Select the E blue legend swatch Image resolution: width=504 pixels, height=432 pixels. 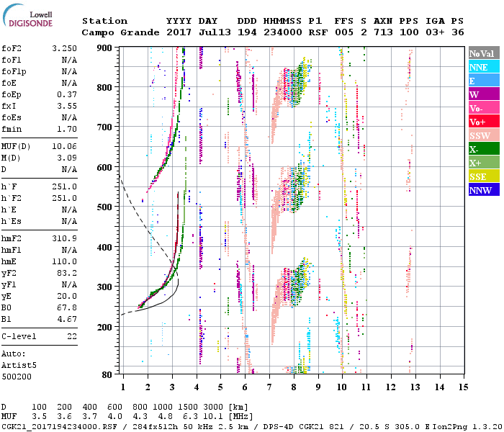pyautogui.click(x=484, y=81)
